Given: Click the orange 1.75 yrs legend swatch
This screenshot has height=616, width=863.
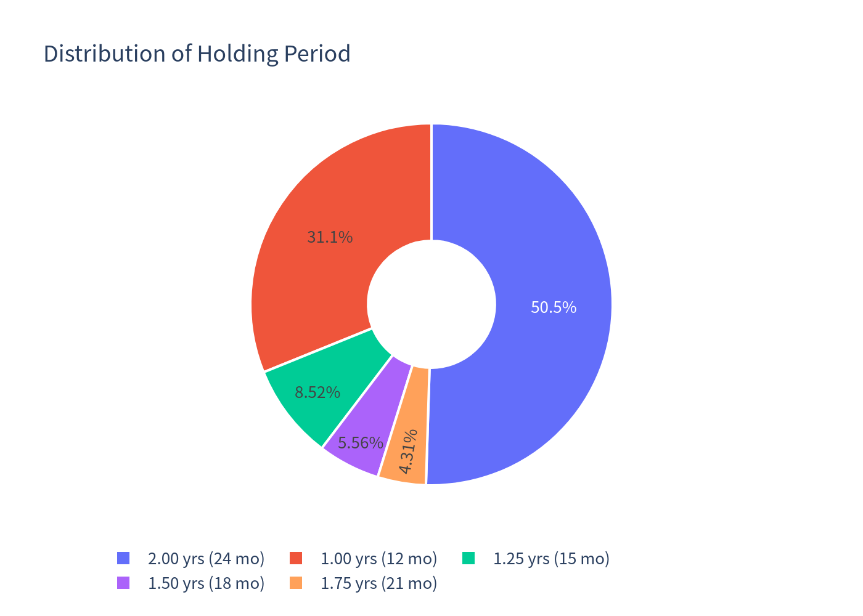Looking at the screenshot, I should point(297,583).
